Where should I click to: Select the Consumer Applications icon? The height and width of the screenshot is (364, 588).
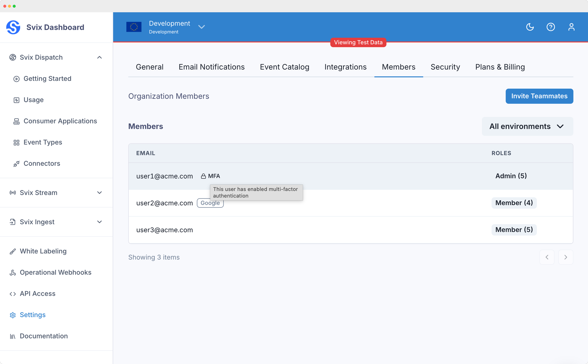coord(16,121)
